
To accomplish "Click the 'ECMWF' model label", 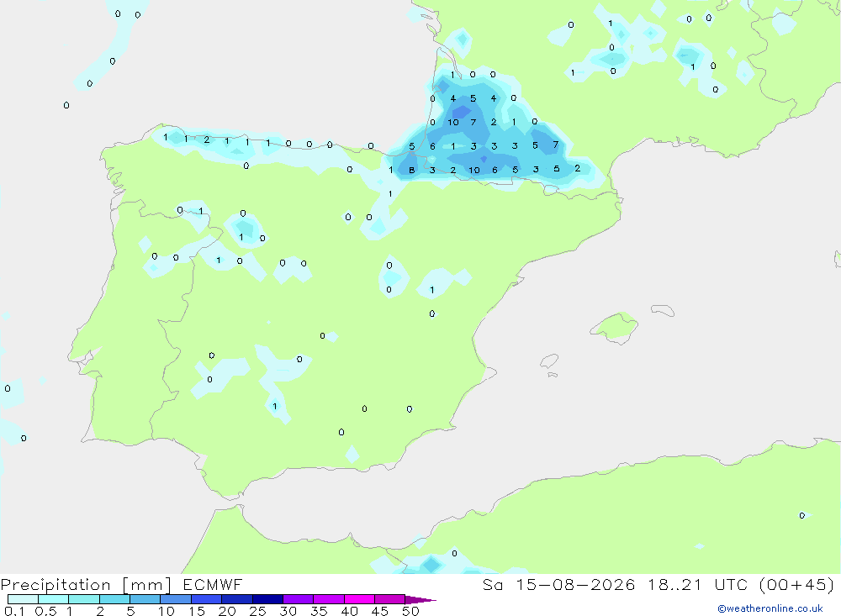I will [213, 585].
